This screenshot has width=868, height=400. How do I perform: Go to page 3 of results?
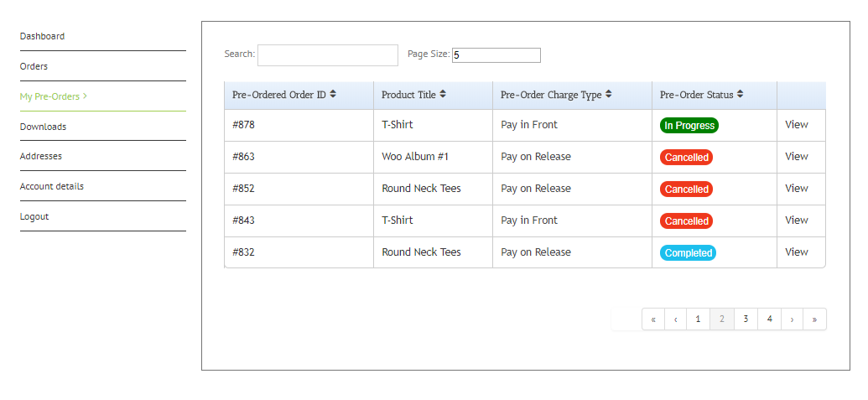[x=746, y=319]
